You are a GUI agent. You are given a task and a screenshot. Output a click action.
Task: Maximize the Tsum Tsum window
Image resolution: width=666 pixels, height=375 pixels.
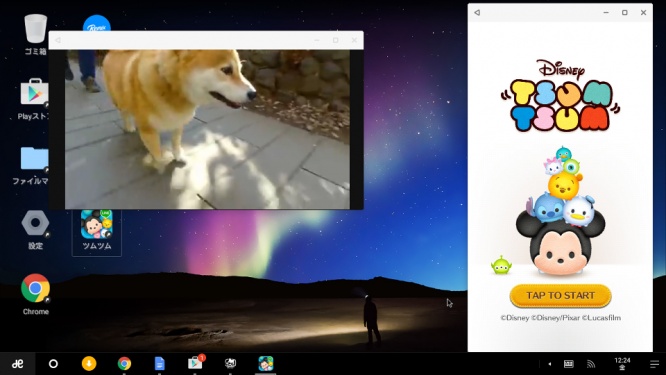pyautogui.click(x=624, y=13)
